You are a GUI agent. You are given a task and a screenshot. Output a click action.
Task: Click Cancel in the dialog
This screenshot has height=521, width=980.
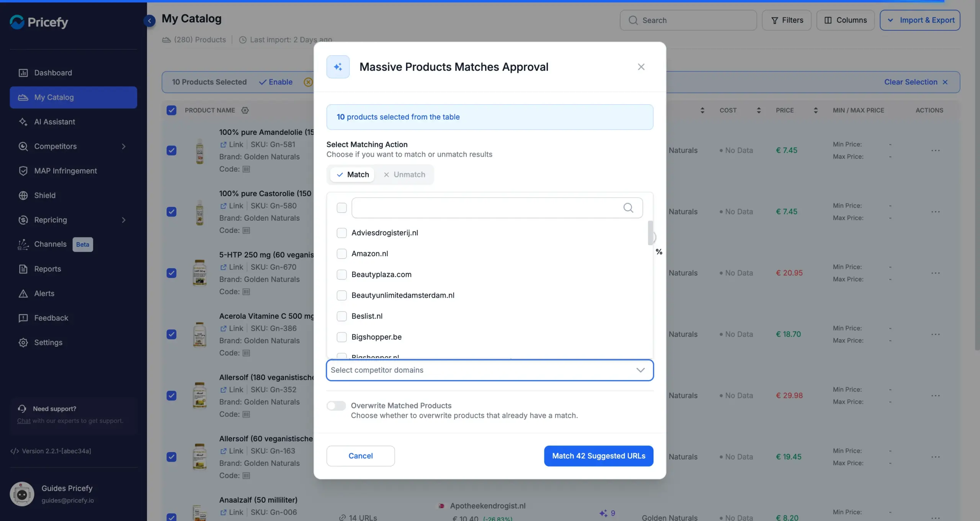click(361, 456)
